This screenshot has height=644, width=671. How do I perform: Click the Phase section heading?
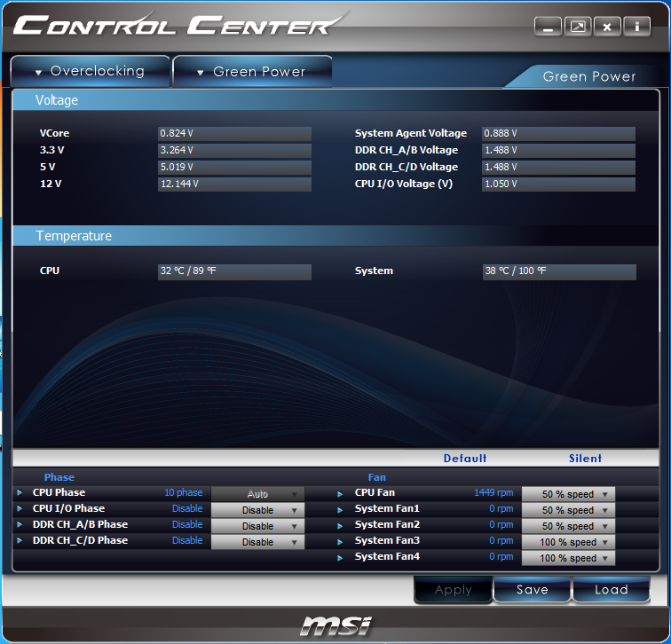(x=59, y=477)
